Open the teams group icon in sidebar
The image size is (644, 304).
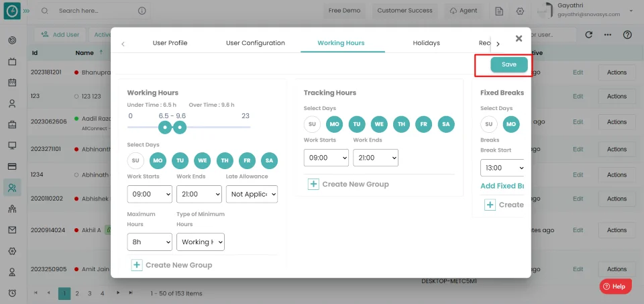(12, 209)
